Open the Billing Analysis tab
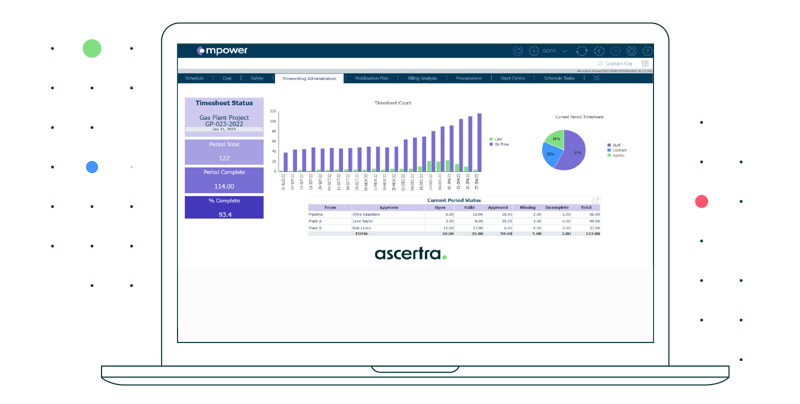 [422, 78]
